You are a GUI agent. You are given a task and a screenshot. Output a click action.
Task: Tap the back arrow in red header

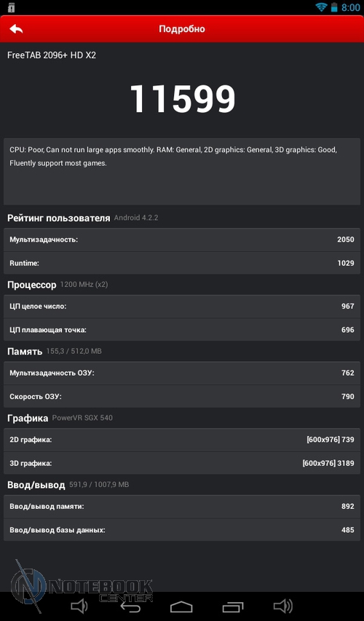pyautogui.click(x=16, y=29)
